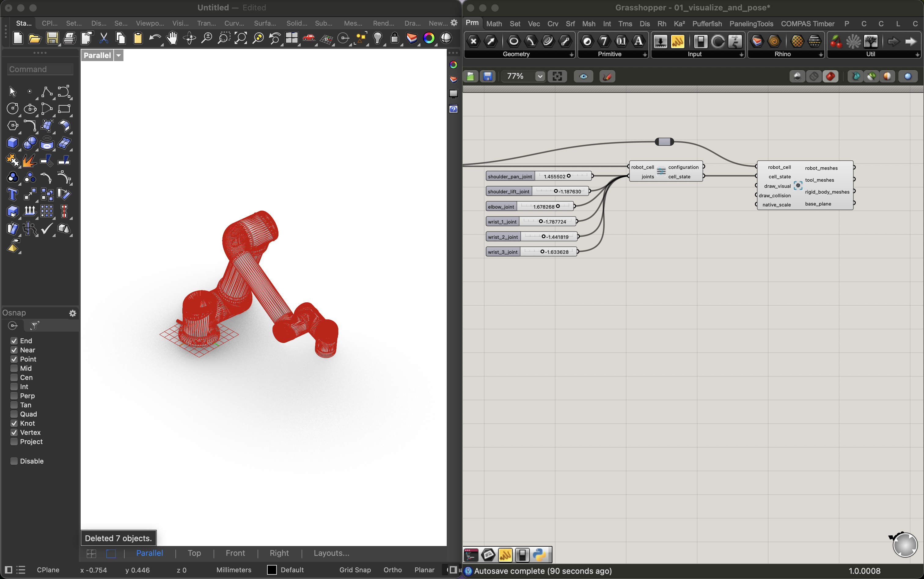Image resolution: width=924 pixels, height=579 pixels.
Task: Click the Circle parameter icon in Geometry panel
Action: coord(513,41)
